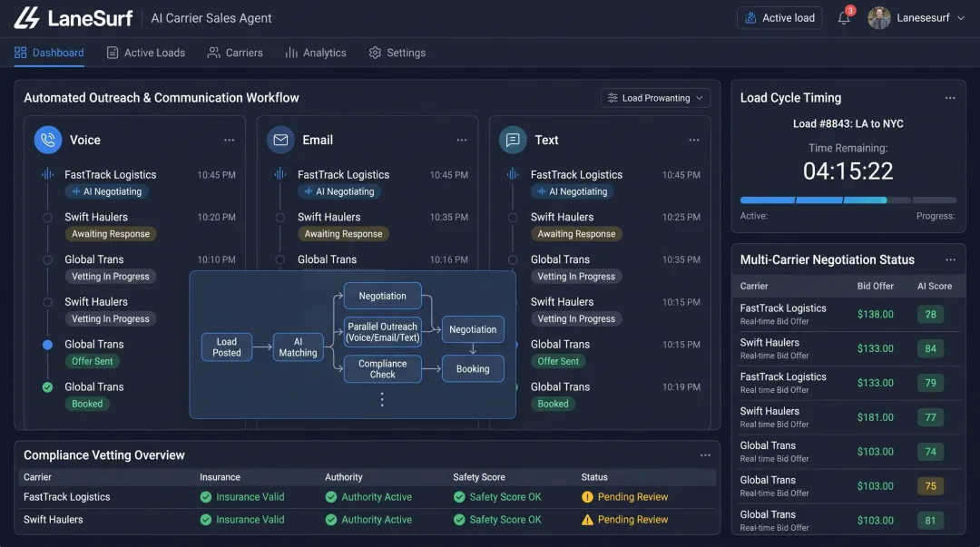Click the Booked badge in the Text column
This screenshot has width=980, height=547.
[x=554, y=404]
